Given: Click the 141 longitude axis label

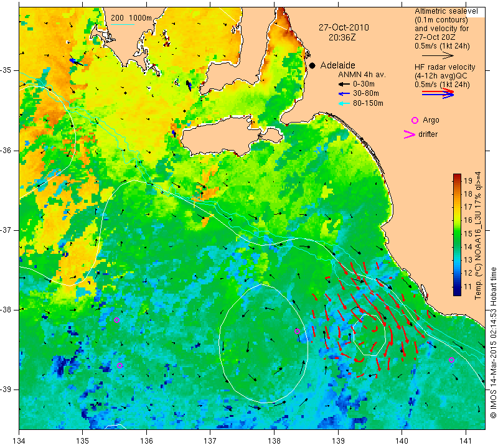Looking at the screenshot, I should [x=466, y=441].
